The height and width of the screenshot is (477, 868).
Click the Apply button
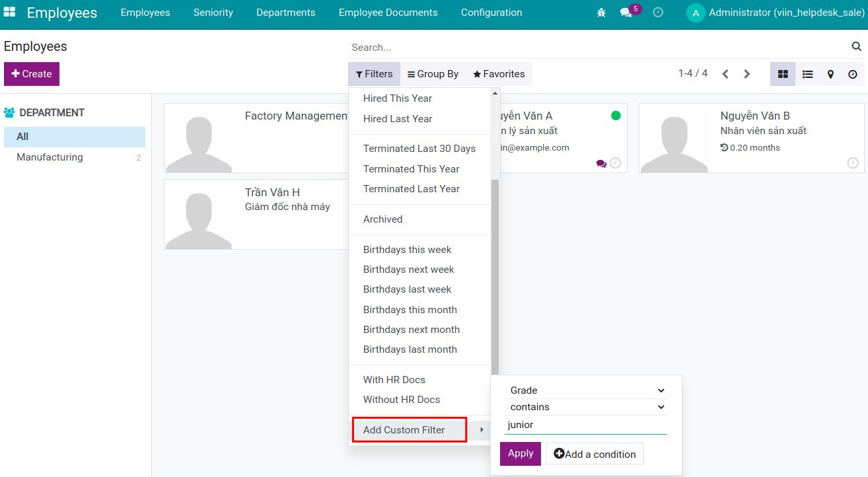pyautogui.click(x=520, y=454)
